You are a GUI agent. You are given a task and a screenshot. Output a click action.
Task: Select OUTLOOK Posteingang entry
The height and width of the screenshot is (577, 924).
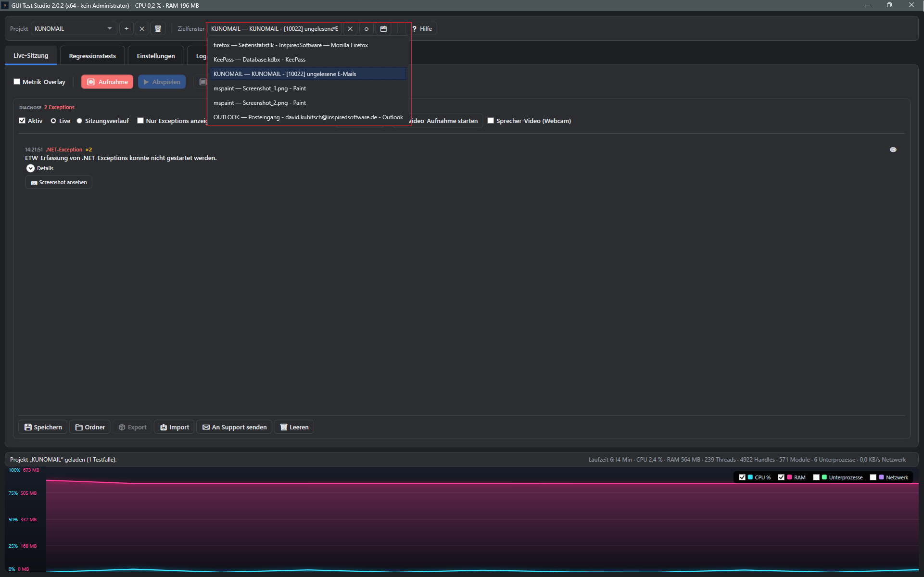(x=308, y=117)
